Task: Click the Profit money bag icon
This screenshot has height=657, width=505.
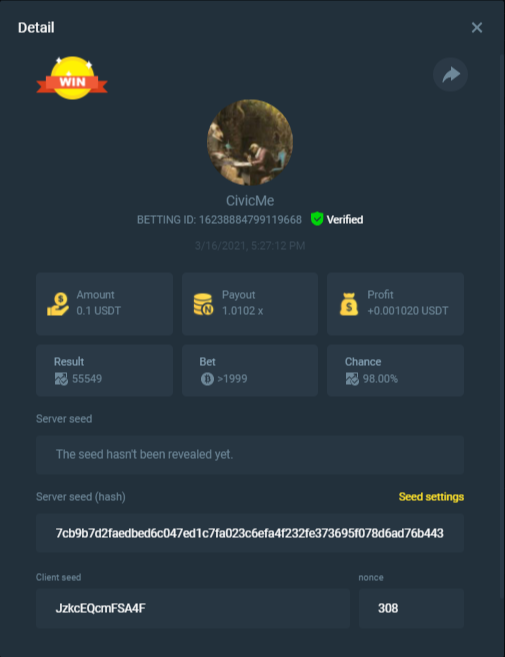Action: click(x=349, y=304)
